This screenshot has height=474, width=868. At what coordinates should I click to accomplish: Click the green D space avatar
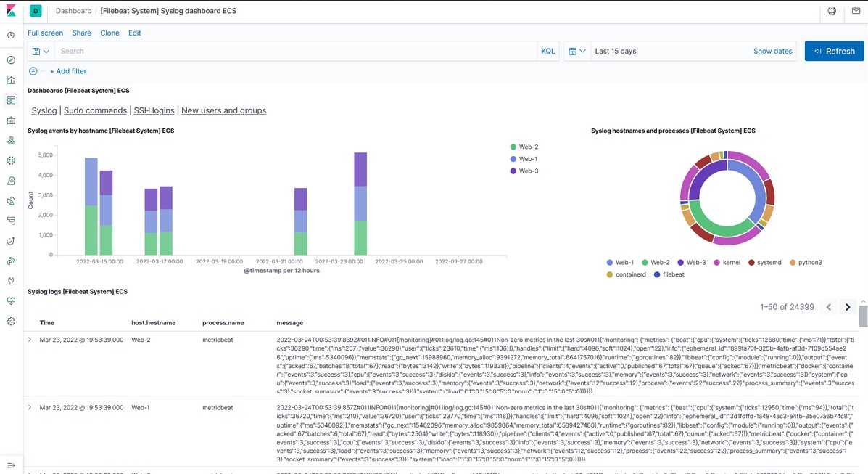coord(36,11)
